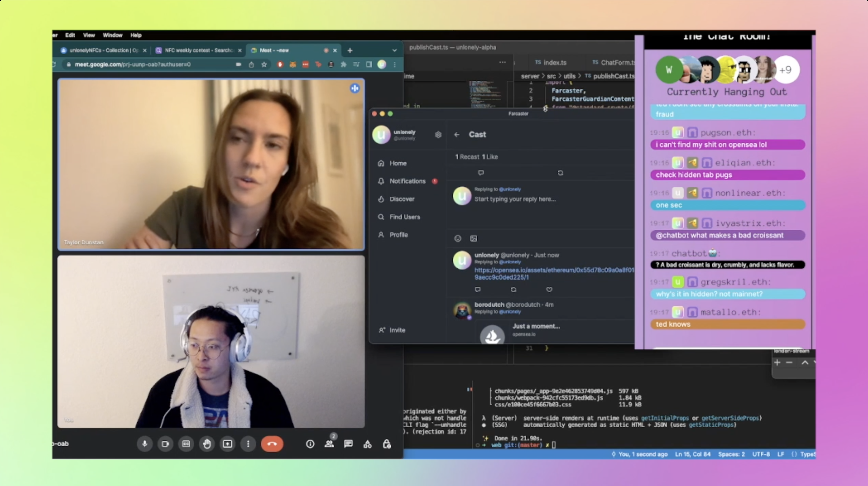Viewport: 868px width, 486px height.
Task: Click the camera permission icon in the address bar
Action: click(x=238, y=64)
